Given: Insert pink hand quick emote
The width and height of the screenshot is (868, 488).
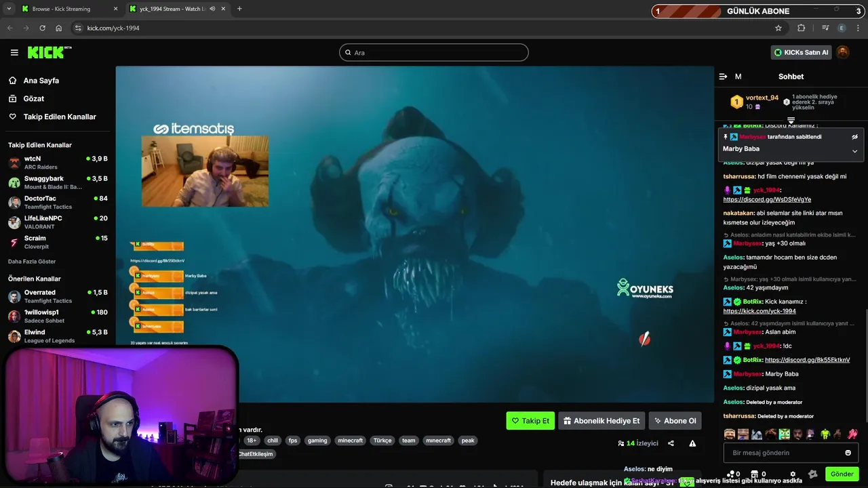Looking at the screenshot, I should pos(852,434).
